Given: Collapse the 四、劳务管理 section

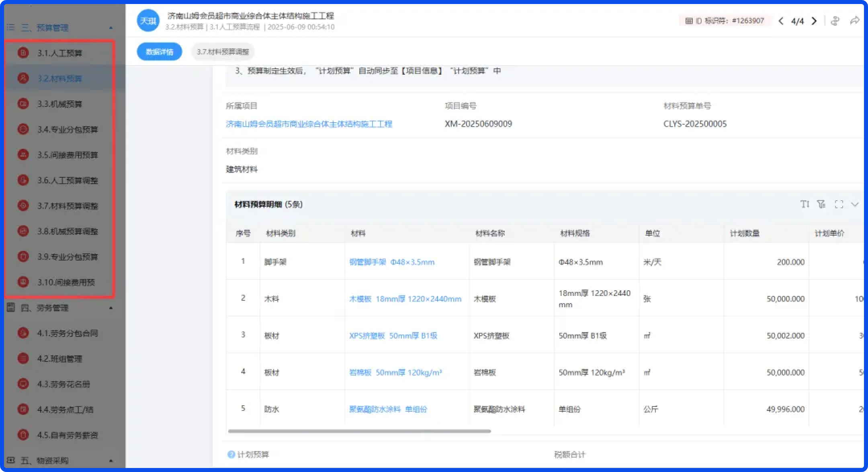Looking at the screenshot, I should point(111,308).
